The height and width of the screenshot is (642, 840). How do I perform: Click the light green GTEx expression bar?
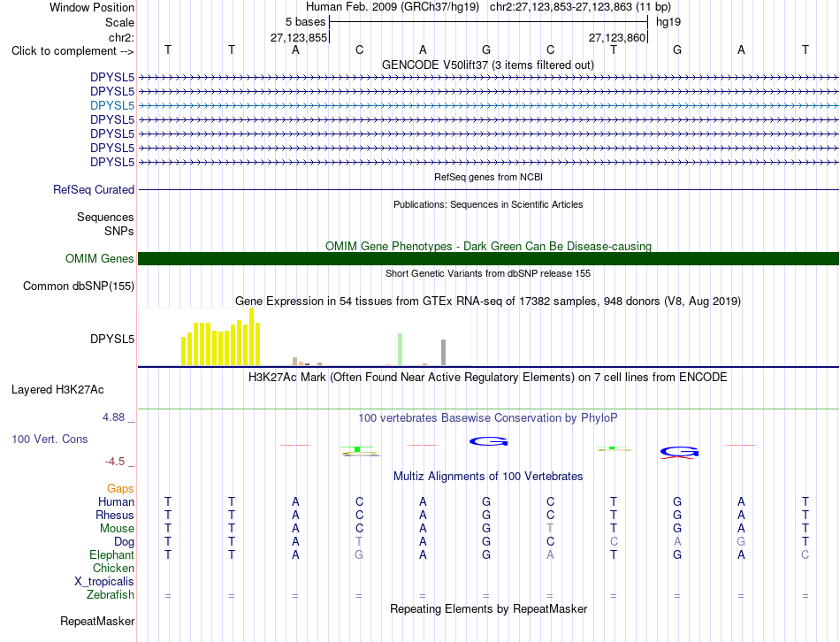pos(401,349)
